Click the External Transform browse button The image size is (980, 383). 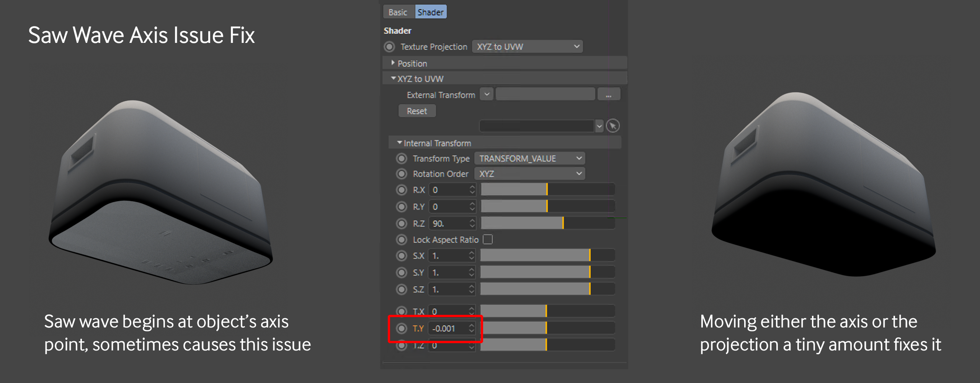[608, 95]
